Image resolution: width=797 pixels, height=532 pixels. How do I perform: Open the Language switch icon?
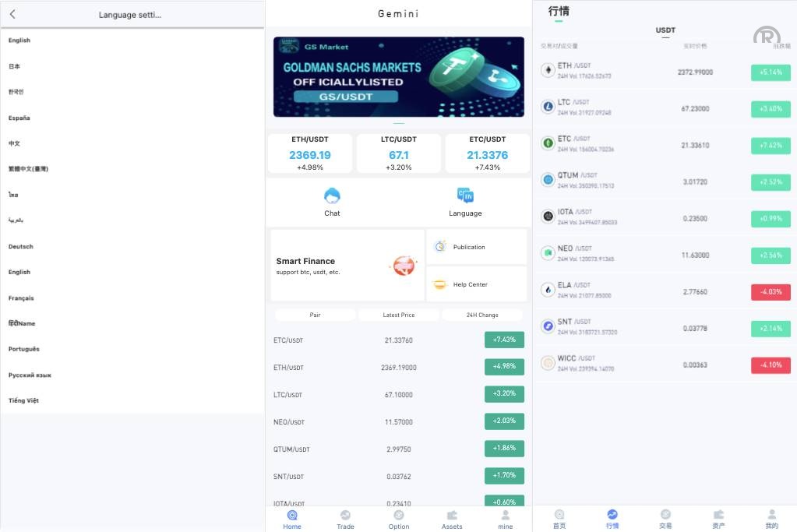[465, 196]
